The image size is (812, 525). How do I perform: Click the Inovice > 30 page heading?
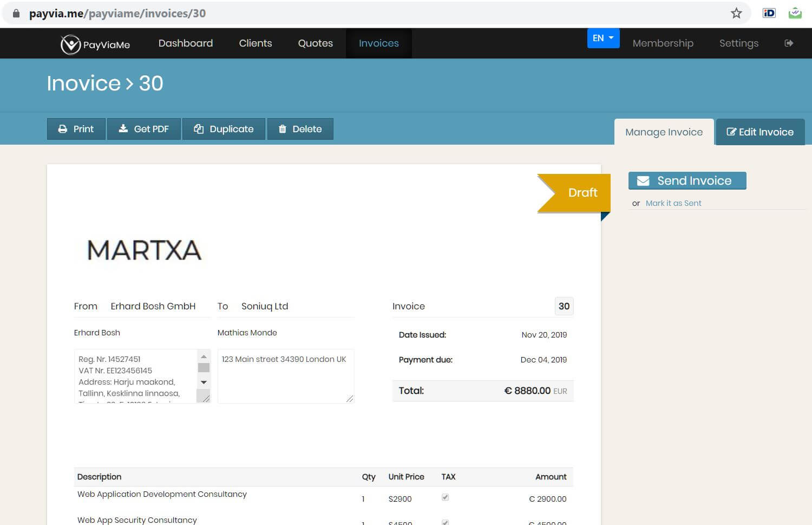pyautogui.click(x=105, y=83)
